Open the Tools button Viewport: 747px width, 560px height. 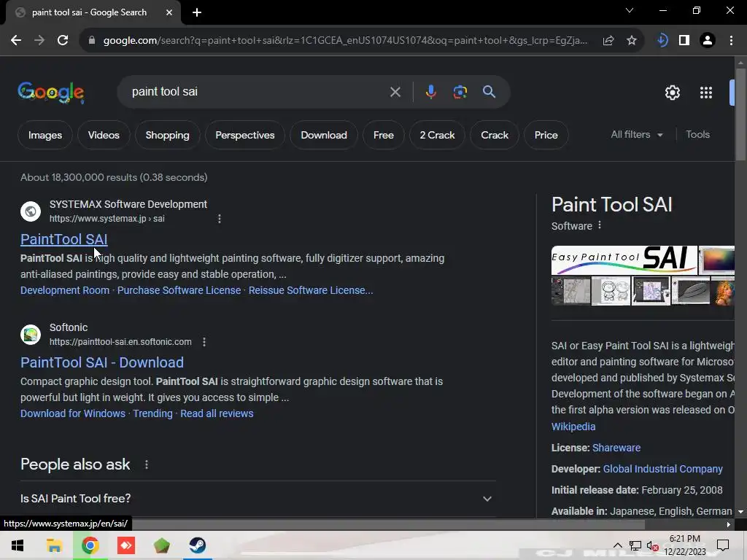click(697, 135)
